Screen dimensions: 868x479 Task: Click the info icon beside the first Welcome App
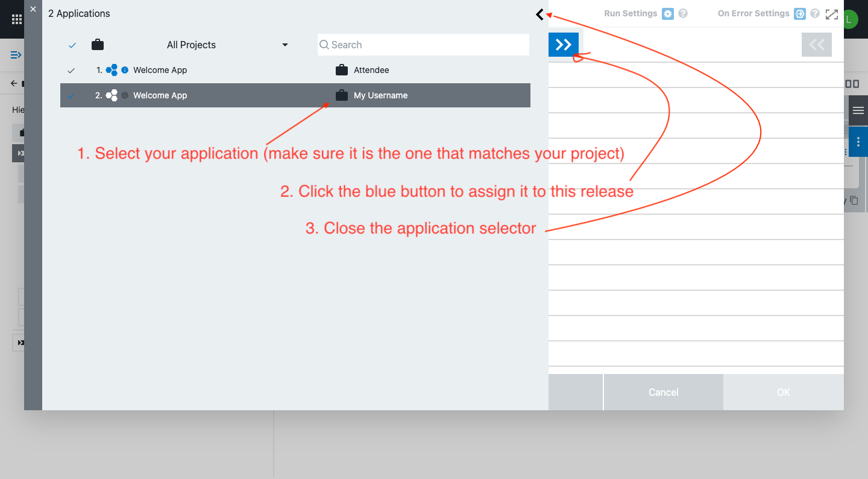coord(125,70)
